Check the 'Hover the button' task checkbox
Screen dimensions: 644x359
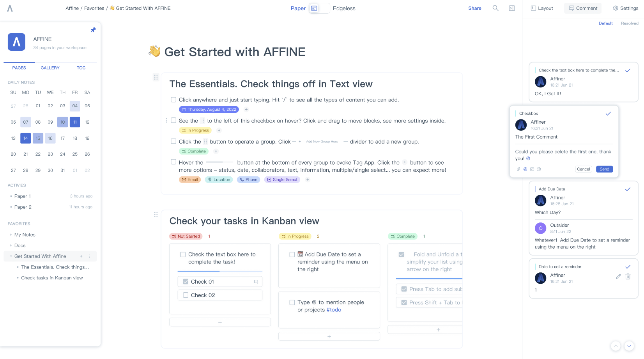(x=173, y=162)
